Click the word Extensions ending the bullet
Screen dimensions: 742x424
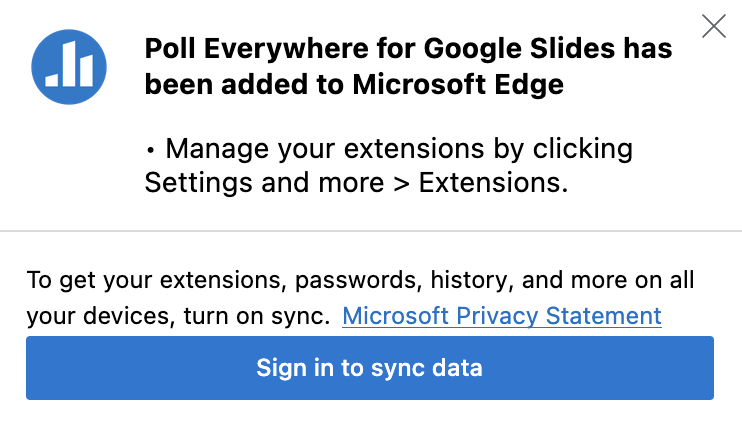coord(493,183)
